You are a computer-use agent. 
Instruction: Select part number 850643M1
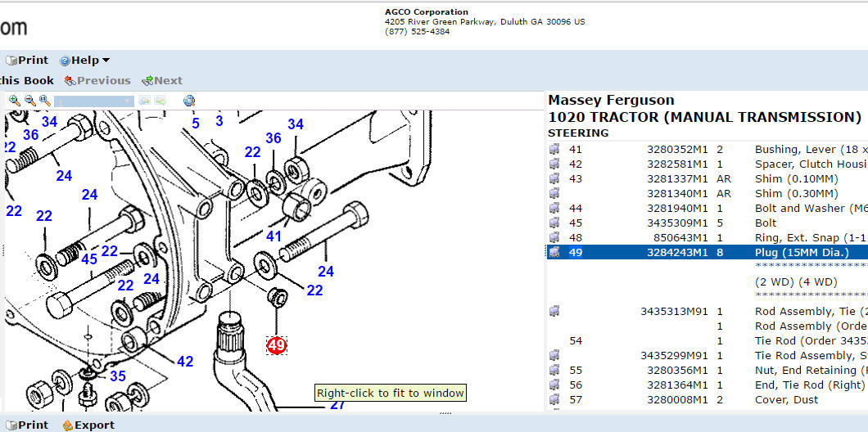tap(680, 238)
